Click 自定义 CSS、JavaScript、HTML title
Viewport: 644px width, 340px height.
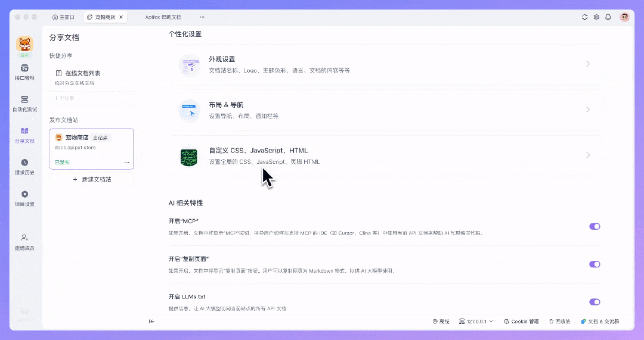point(258,151)
